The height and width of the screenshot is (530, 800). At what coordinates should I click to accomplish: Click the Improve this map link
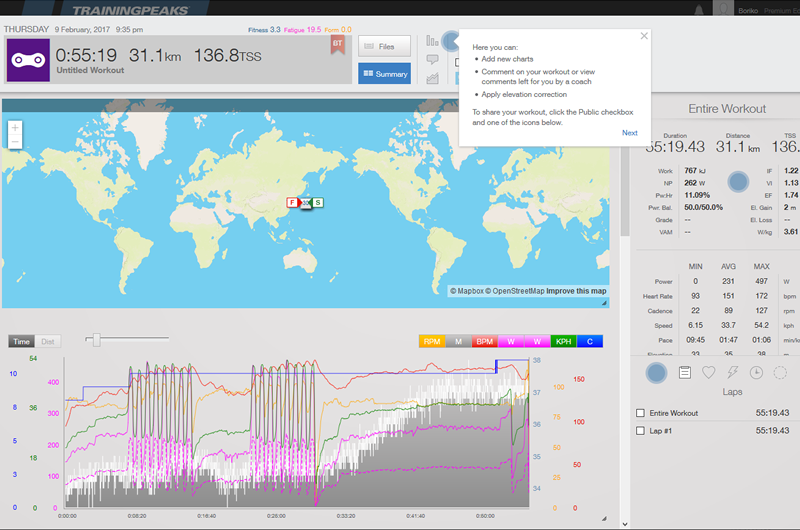(x=576, y=291)
